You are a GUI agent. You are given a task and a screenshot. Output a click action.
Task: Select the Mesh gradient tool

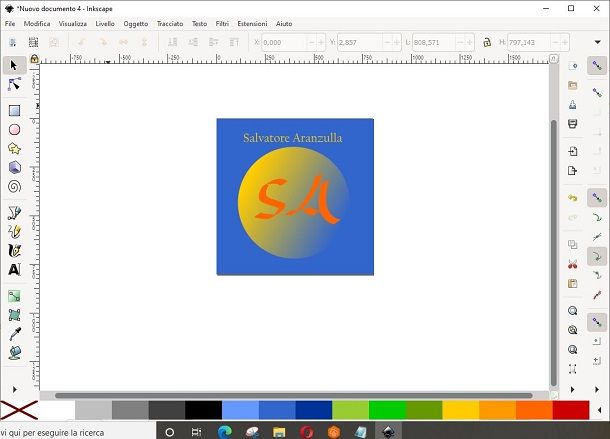click(14, 315)
